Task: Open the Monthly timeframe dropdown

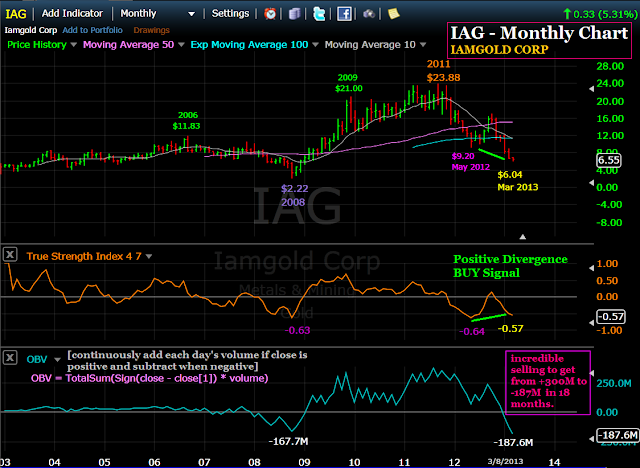Action: pos(191,14)
